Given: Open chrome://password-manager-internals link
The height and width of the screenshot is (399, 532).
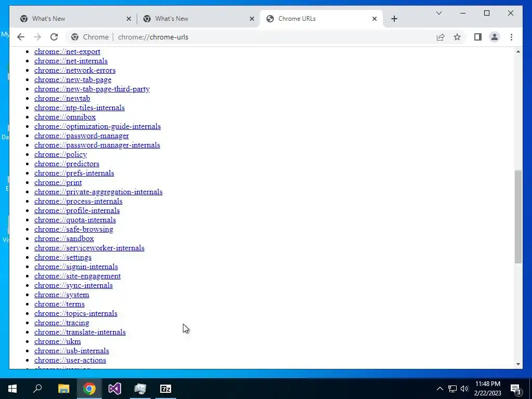Looking at the screenshot, I should pos(97,145).
